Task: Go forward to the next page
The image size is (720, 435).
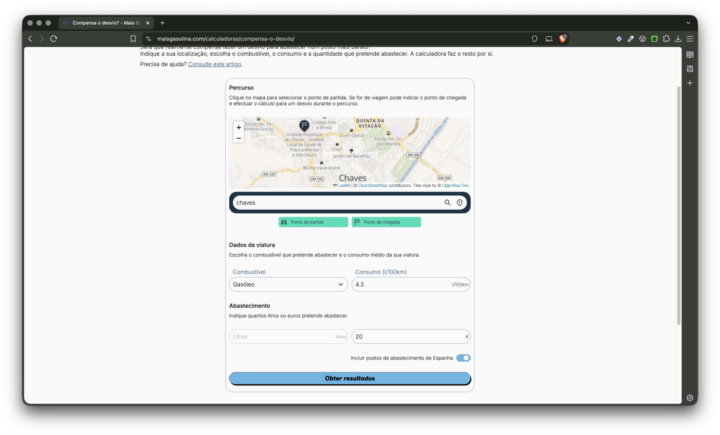Action: pyautogui.click(x=42, y=39)
